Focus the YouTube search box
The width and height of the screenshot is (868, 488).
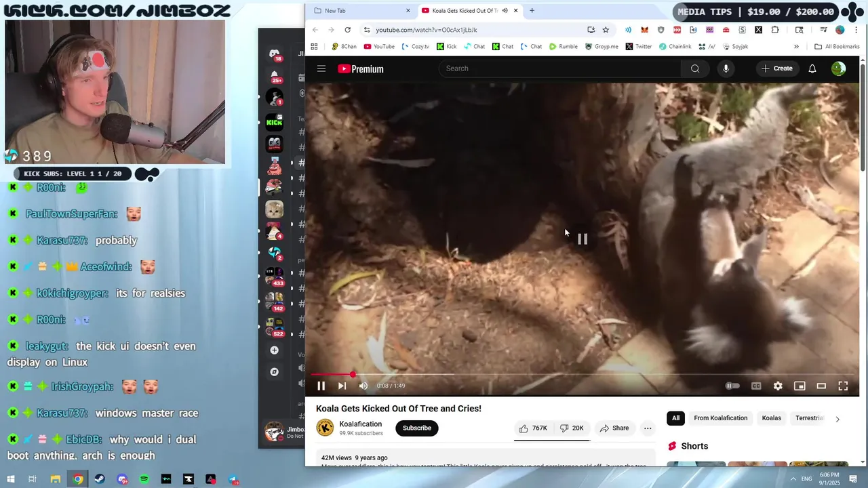tap(559, 68)
